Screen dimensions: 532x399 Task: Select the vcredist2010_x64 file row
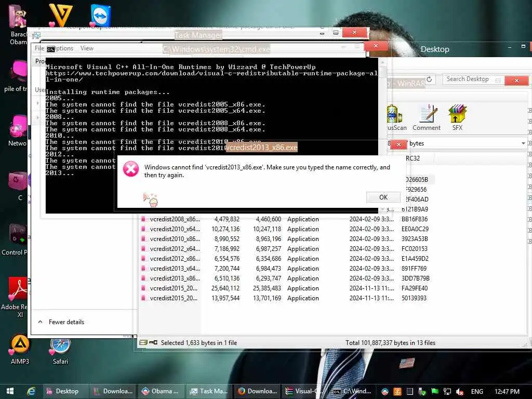(285, 229)
